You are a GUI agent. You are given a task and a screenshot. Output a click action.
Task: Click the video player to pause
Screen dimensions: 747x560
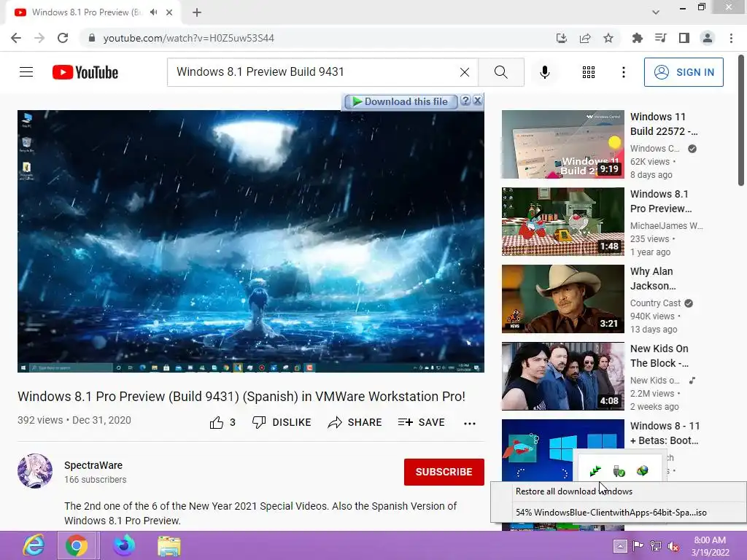pos(251,241)
